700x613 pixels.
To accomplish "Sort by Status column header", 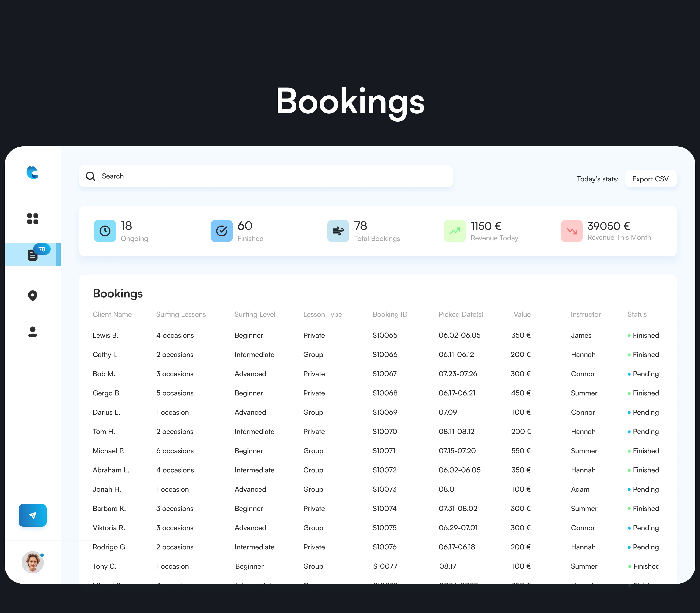I will (637, 314).
